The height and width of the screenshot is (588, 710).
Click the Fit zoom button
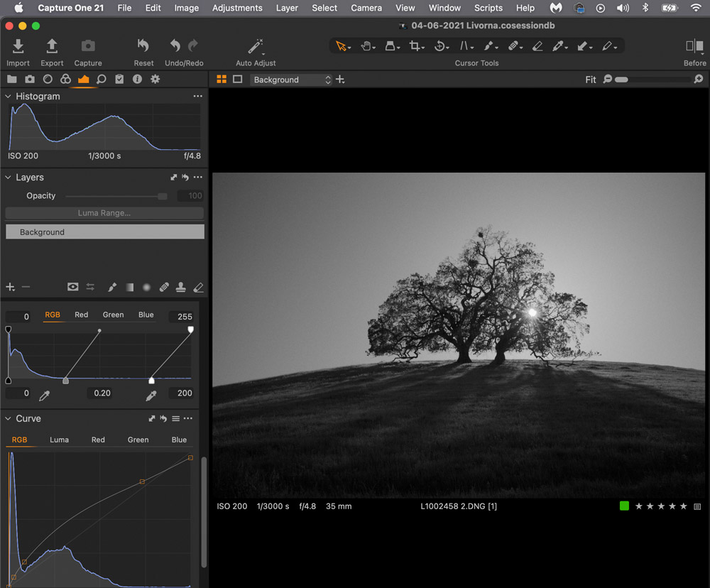pyautogui.click(x=591, y=80)
